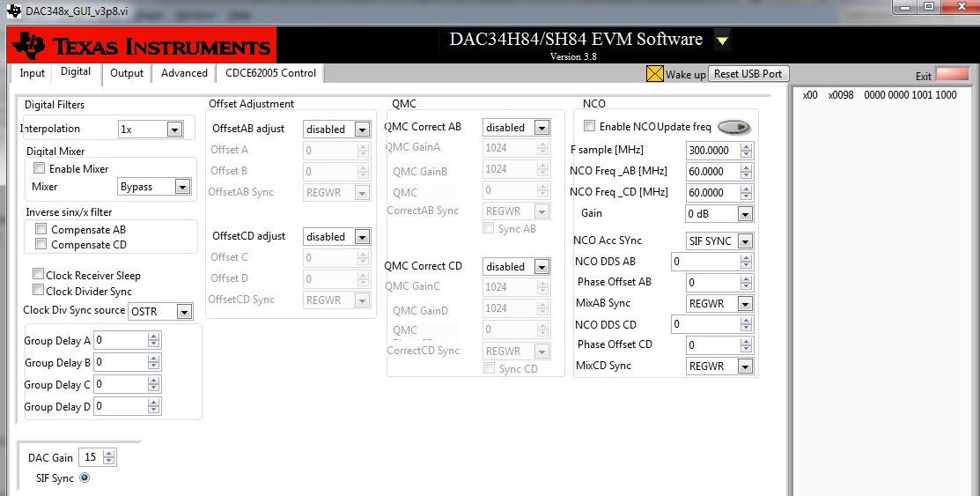This screenshot has height=496, width=980.
Task: Click the Group Delay B stepper arrows
Action: [x=154, y=362]
